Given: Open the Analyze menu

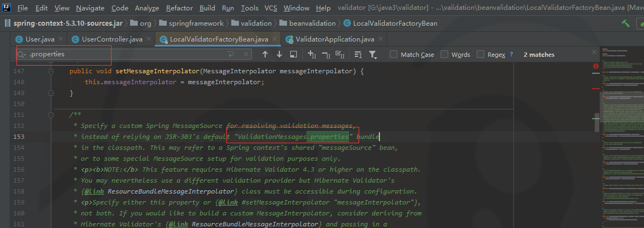Looking at the screenshot, I should [x=147, y=8].
